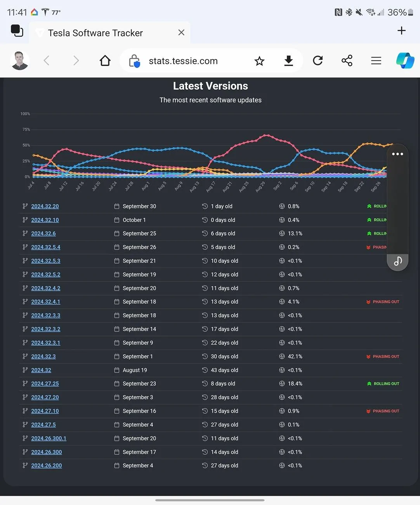This screenshot has height=505, width=420.
Task: Open version 2024.32 link
Action: [x=41, y=370]
